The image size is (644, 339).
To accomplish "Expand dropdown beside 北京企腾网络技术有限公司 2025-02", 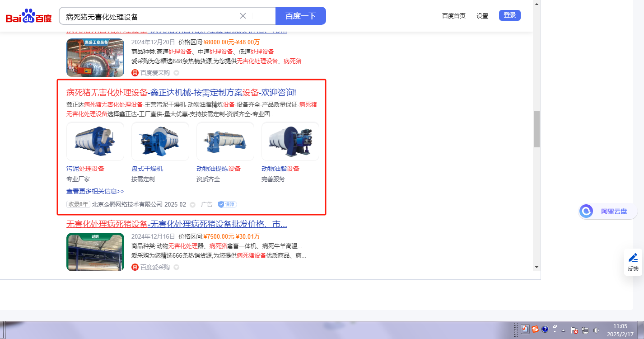I will [x=193, y=205].
